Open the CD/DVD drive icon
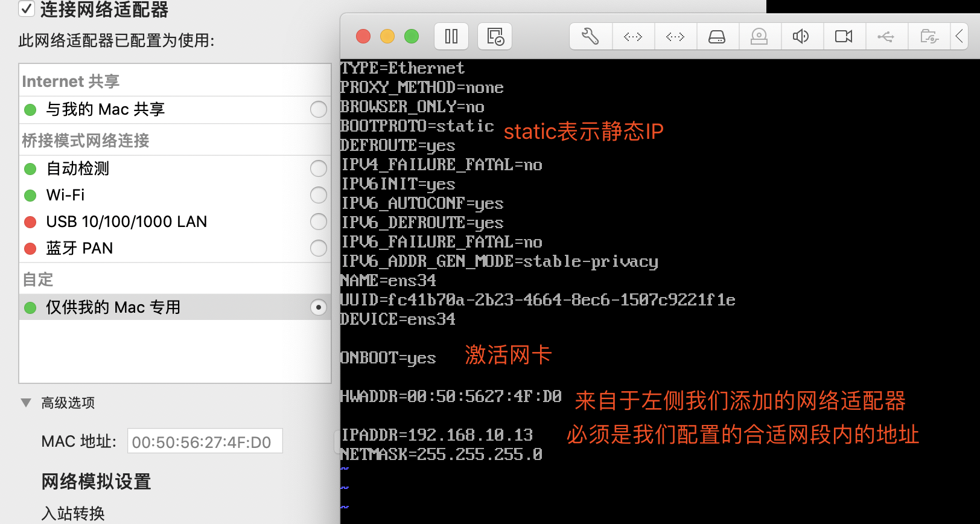980x524 pixels. [760, 36]
